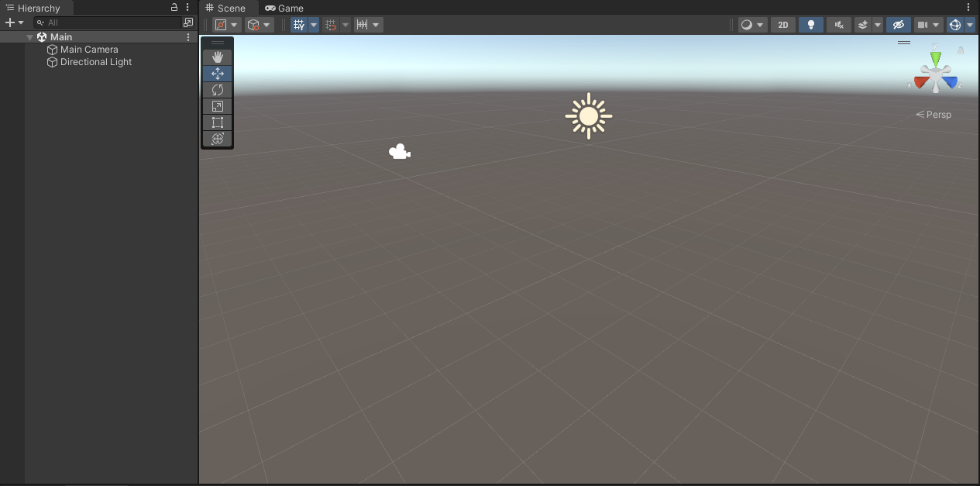Select the combined Transform tool
Image resolution: width=980 pixels, height=486 pixels.
click(218, 139)
